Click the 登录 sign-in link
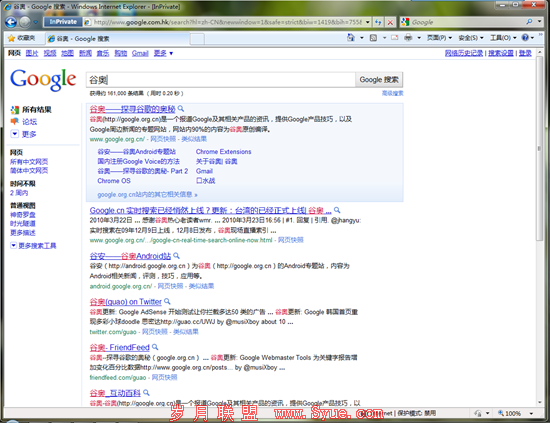The width and height of the screenshot is (550, 423). (525, 53)
